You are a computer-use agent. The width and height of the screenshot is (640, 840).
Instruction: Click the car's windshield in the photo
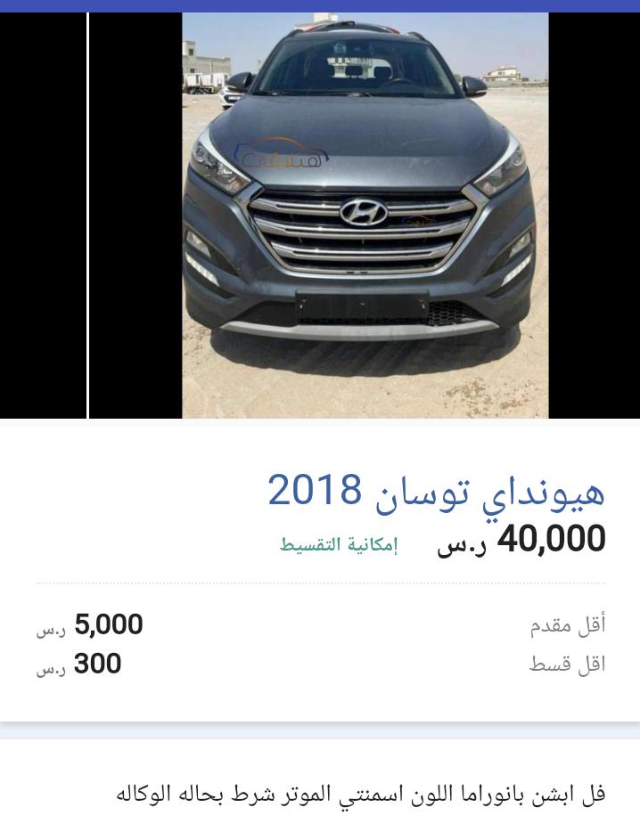coord(357,68)
